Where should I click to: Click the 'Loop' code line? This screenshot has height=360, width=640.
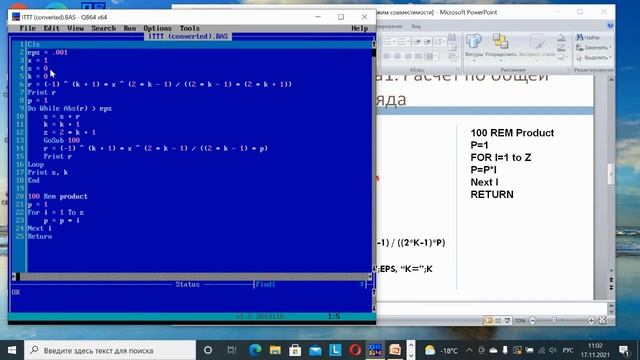(36, 164)
